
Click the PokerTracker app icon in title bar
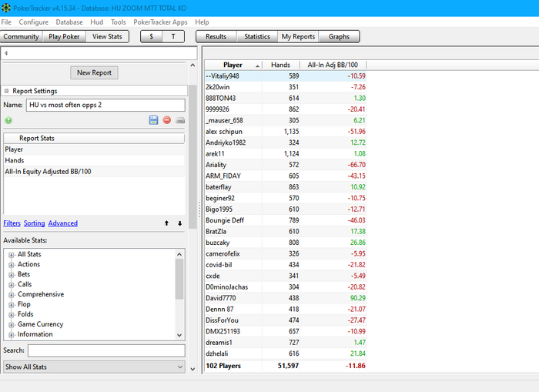pos(6,8)
